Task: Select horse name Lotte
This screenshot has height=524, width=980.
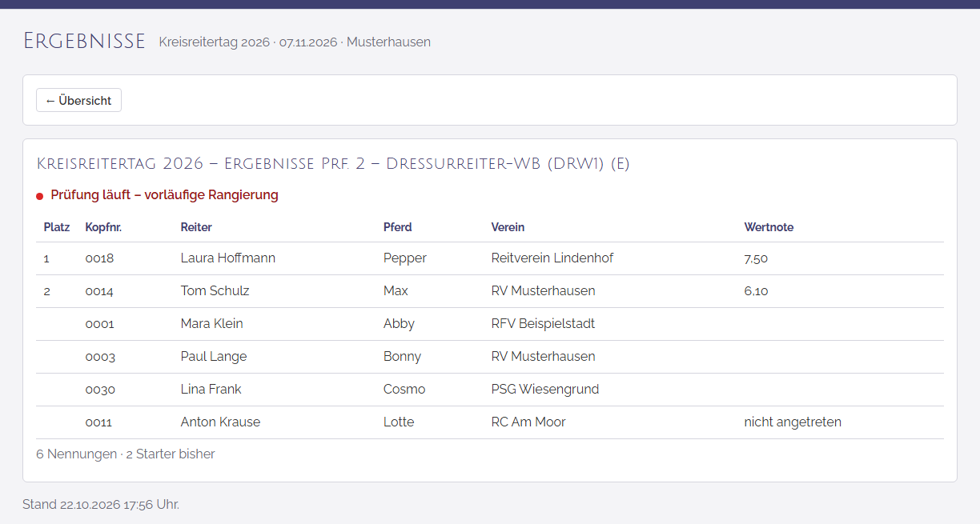Action: click(x=399, y=422)
